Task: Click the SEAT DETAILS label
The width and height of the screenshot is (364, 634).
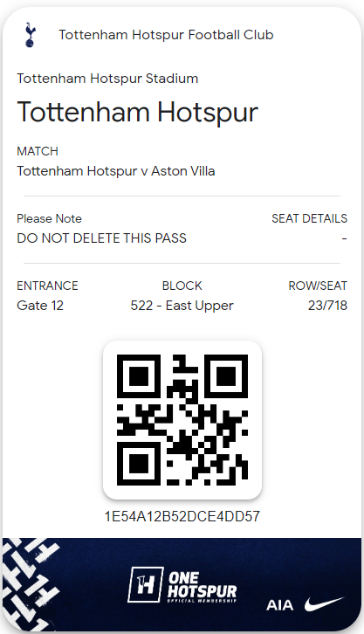Action: click(x=309, y=218)
